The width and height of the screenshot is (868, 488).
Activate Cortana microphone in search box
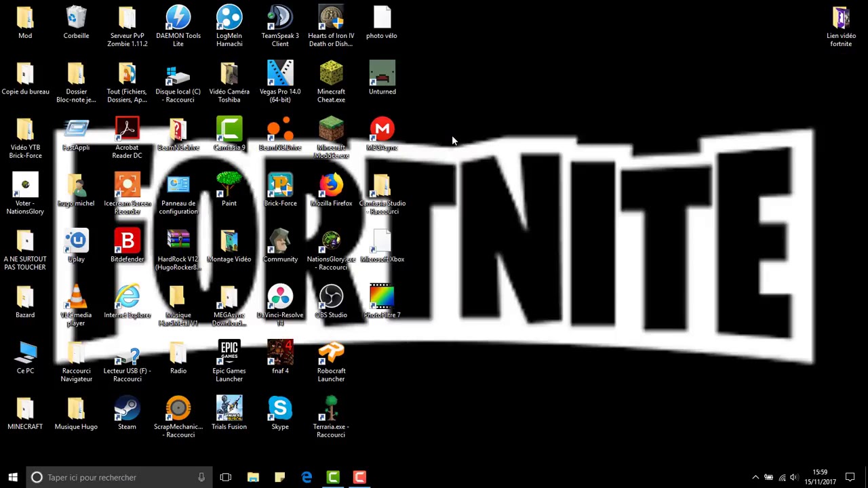coord(201,477)
